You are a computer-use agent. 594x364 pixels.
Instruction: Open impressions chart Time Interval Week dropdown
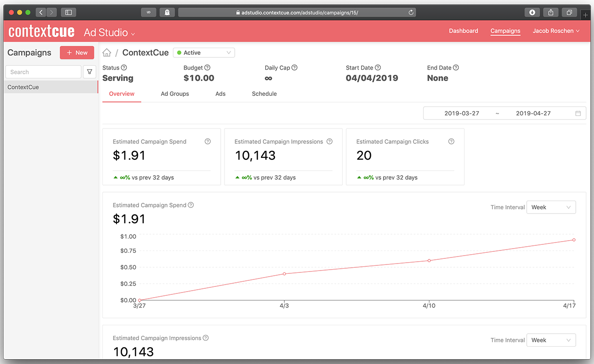coord(551,340)
